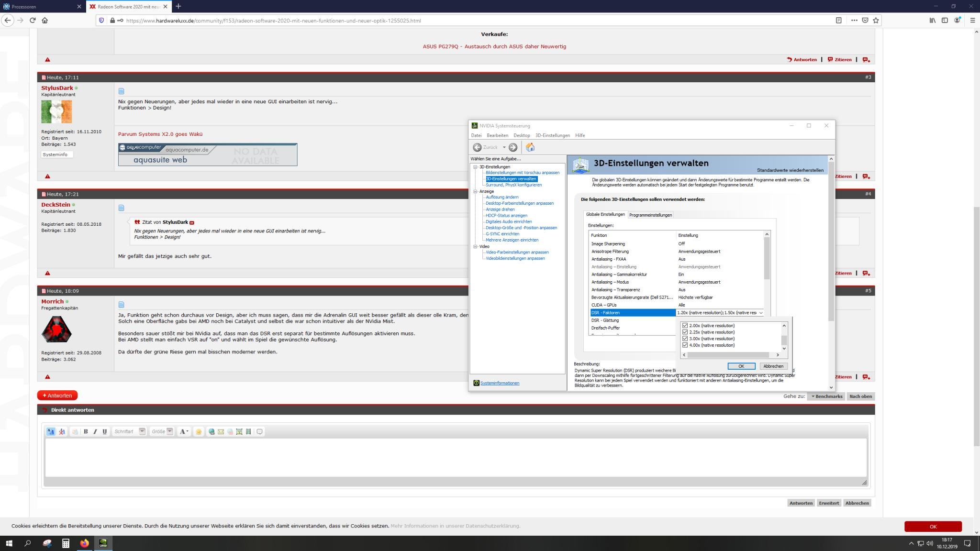Open the Desktop menu in NVIDIA window
This screenshot has height=551, width=980.
pos(522,135)
